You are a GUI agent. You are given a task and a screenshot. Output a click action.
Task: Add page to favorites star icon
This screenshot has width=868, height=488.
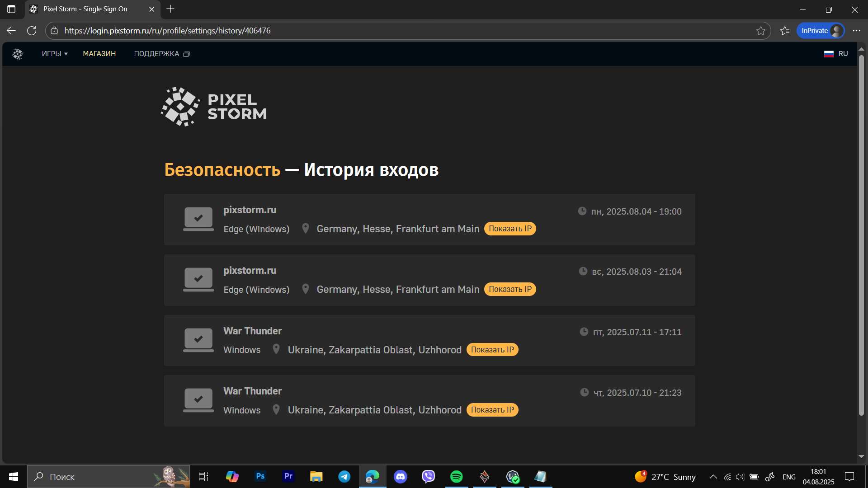761,31
